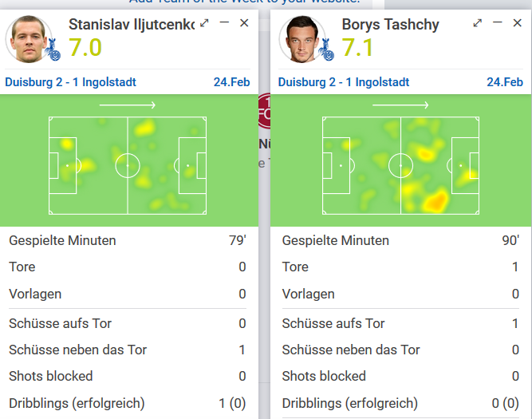Close Stanislav Iljutcenko player card
Screen dimensions: 532x419
(x=244, y=23)
